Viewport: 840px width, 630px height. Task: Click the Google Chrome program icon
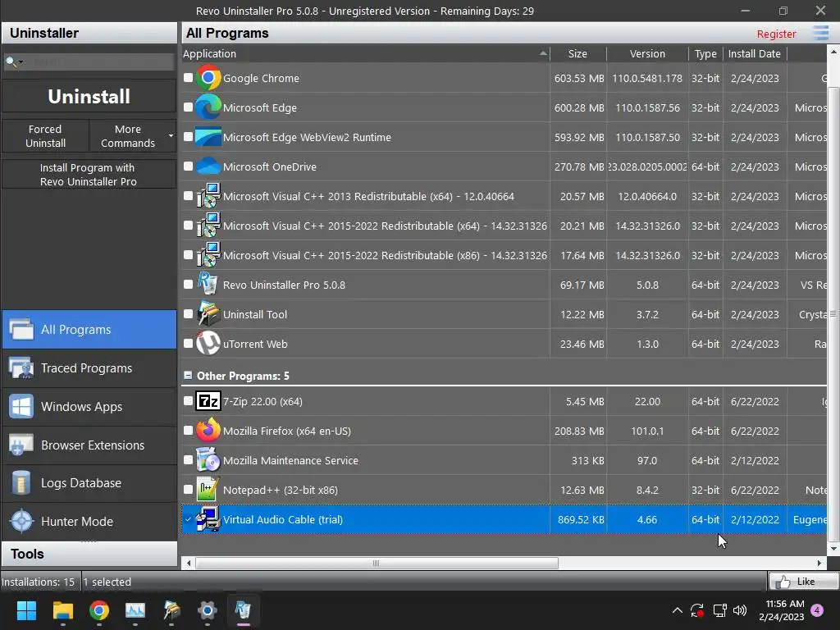click(x=208, y=78)
